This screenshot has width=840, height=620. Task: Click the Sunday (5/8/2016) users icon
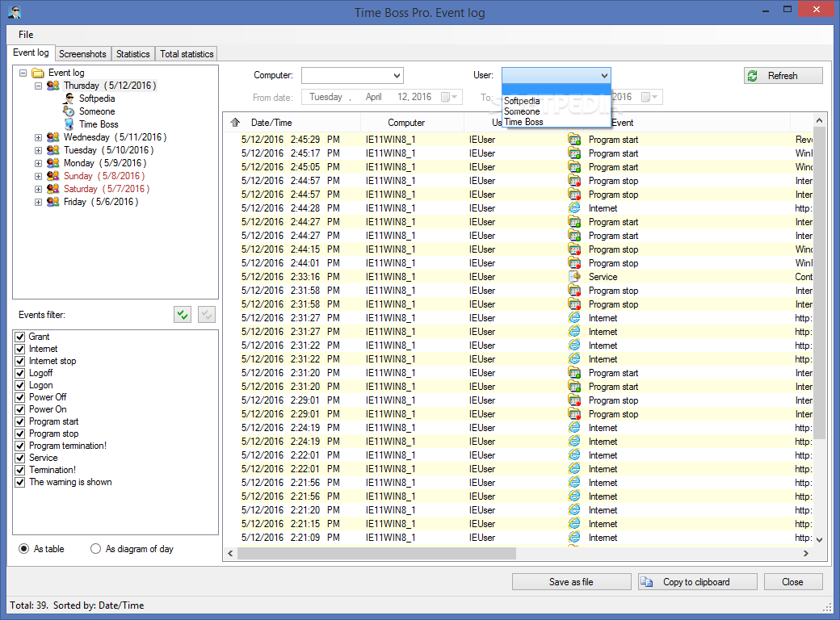tap(53, 176)
